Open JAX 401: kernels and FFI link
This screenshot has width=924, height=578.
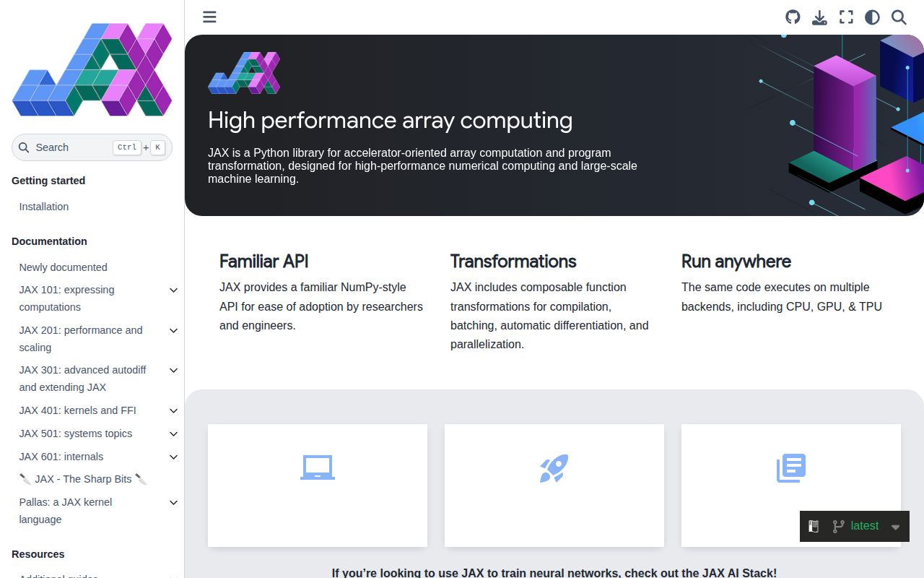click(77, 410)
